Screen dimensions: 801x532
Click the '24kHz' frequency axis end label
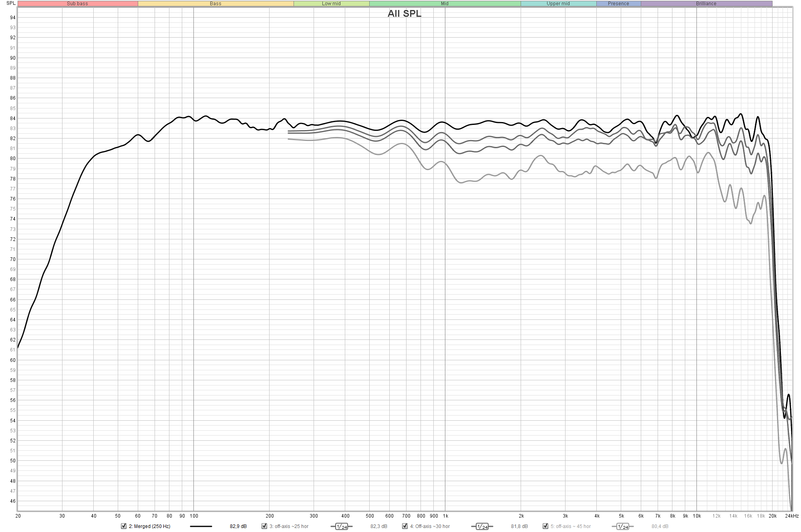(791, 516)
